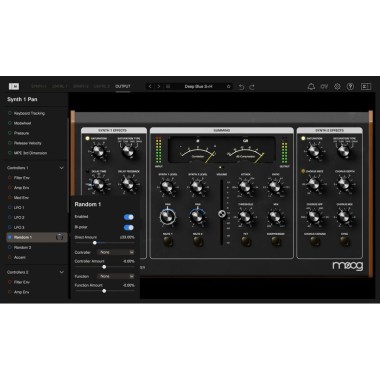Image resolution: width=380 pixels, height=380 pixels.
Task: Click the Direct Amount slider handle
Action: 95,243
